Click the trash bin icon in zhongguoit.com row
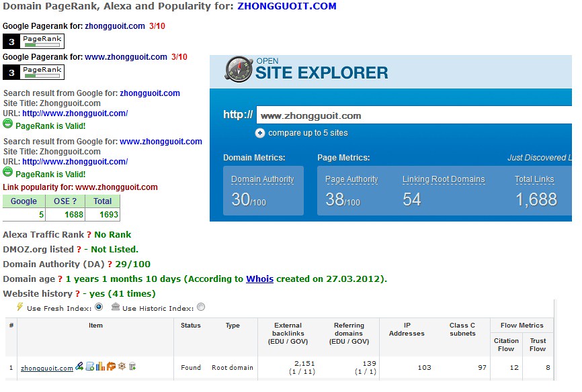The image size is (582, 392). pyautogui.click(x=132, y=366)
